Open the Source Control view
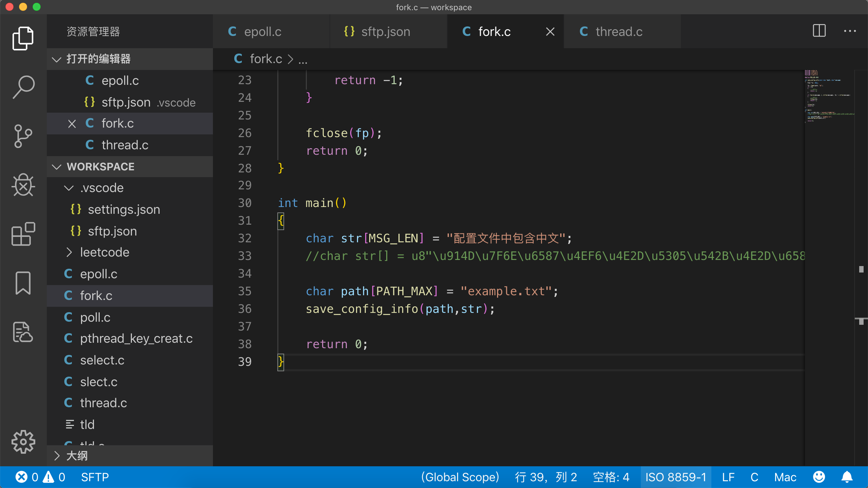 coord(23,136)
